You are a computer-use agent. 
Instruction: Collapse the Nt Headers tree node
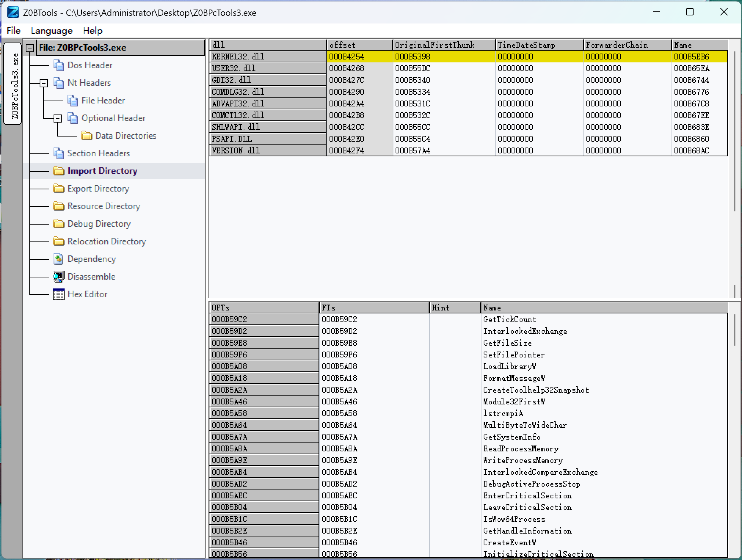pyautogui.click(x=44, y=83)
